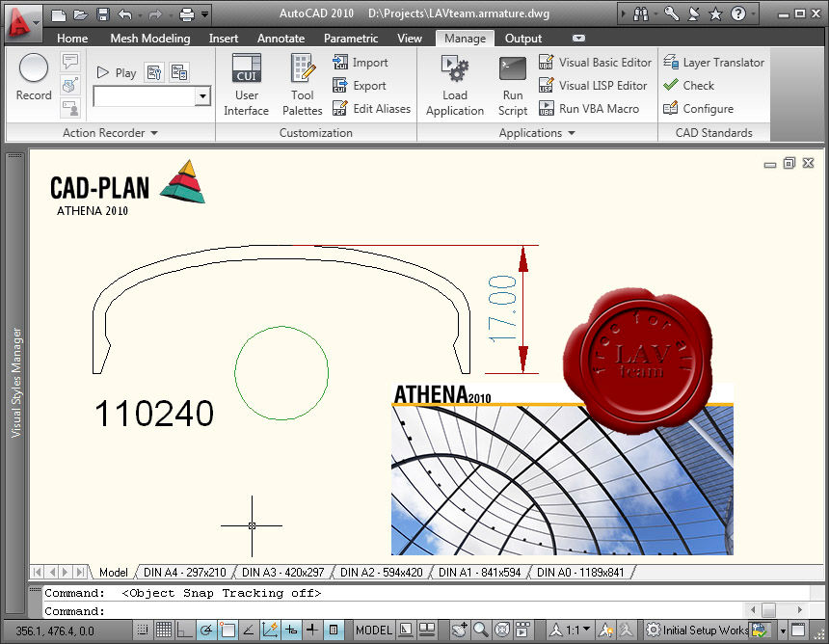Play the recorded action macro
829x644 pixels.
117,72
